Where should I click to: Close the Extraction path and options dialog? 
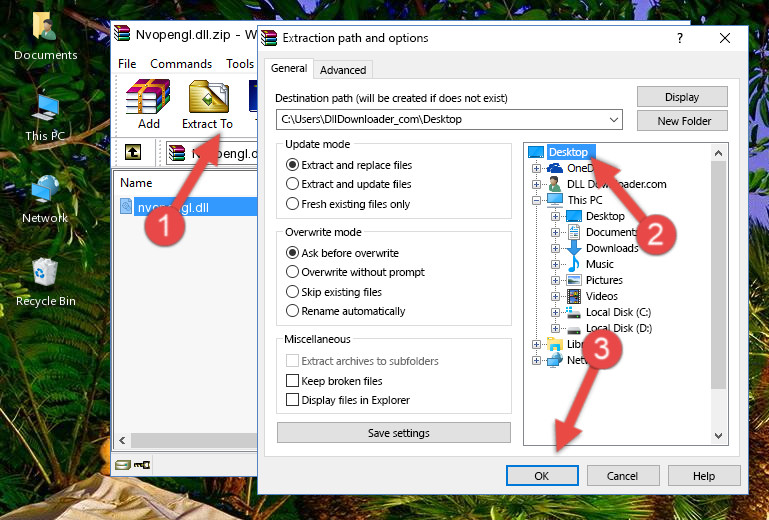(725, 38)
